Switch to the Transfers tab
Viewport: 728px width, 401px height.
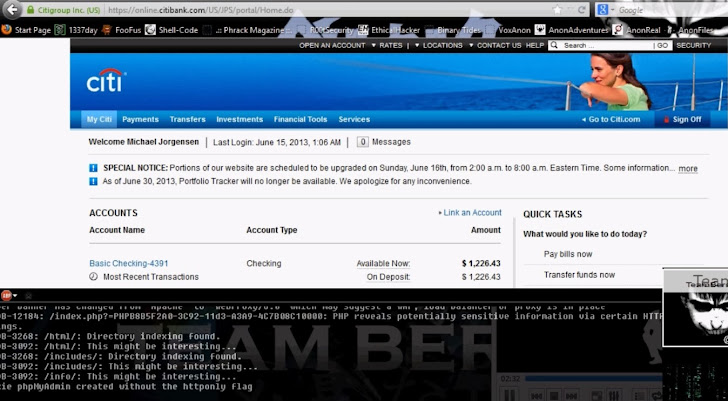(188, 119)
